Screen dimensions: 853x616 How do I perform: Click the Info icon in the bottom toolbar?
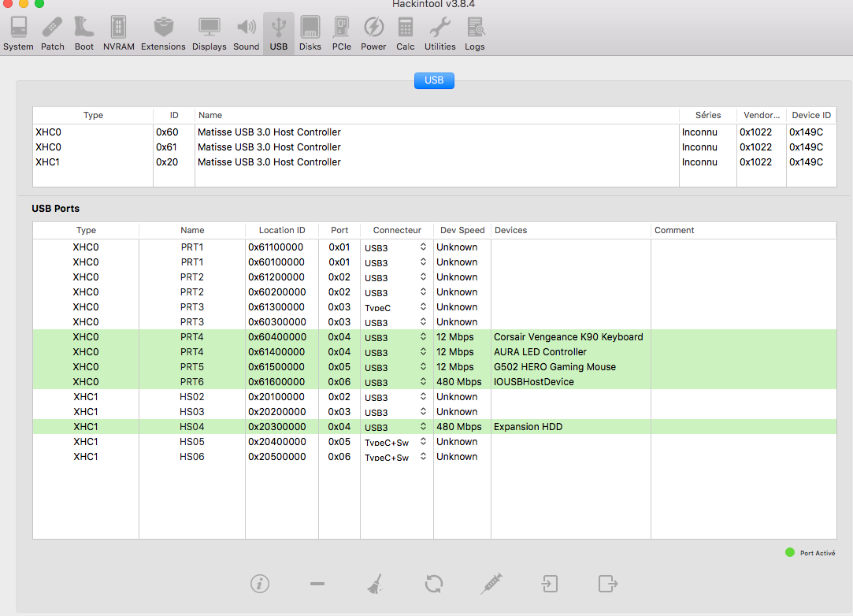click(260, 584)
